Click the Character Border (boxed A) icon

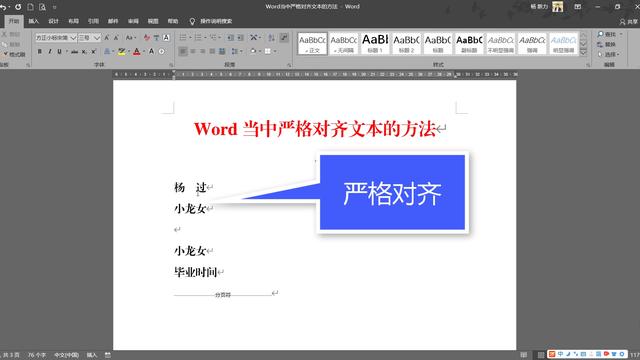(166, 38)
